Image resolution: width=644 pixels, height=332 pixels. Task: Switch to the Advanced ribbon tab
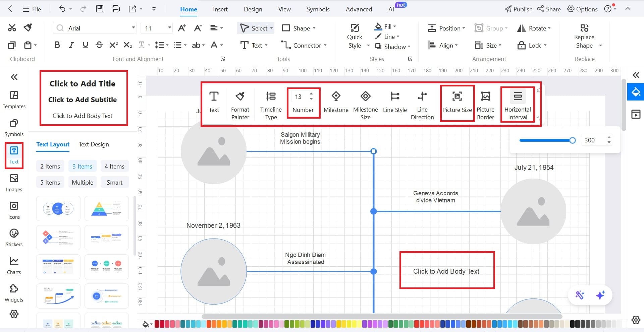(359, 9)
